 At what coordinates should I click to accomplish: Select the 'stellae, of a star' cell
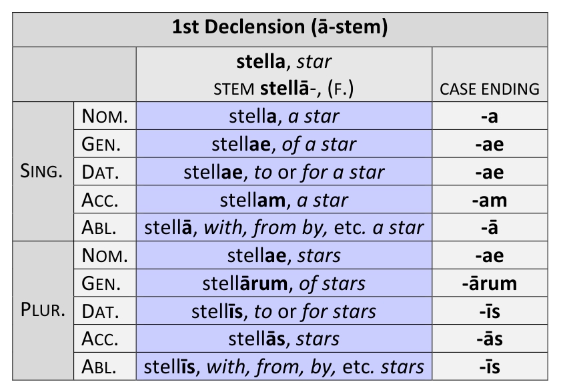click(x=284, y=144)
